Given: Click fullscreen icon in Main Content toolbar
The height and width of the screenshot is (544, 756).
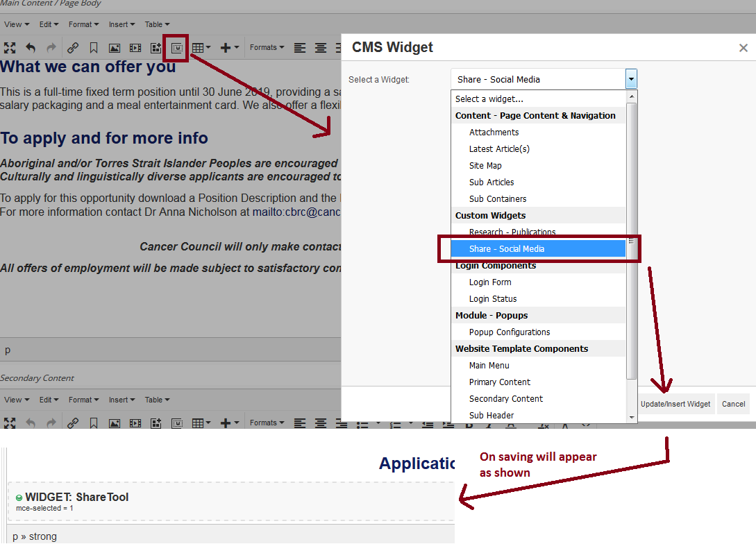Looking at the screenshot, I should coord(10,48).
